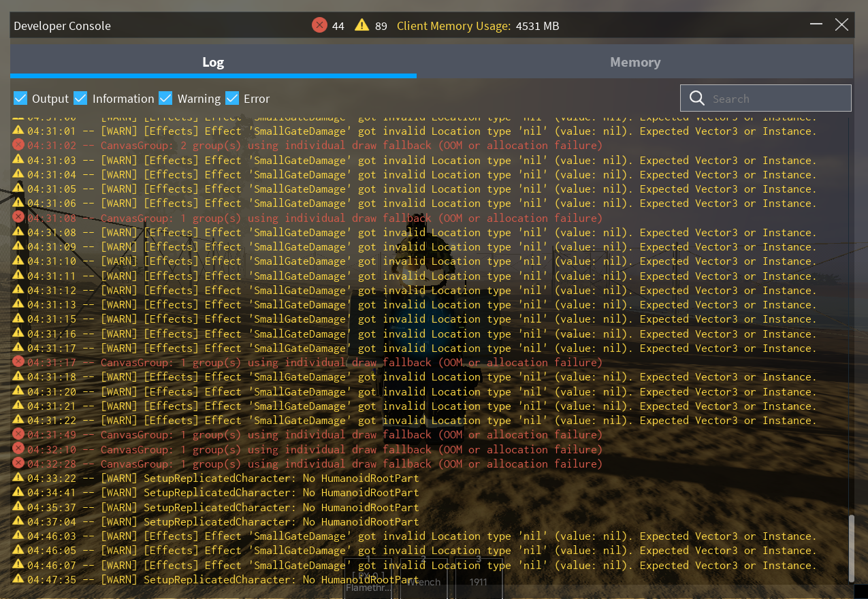Click the error icon on 04:32:10 row
Image resolution: width=868 pixels, height=599 pixels.
pyautogui.click(x=18, y=449)
